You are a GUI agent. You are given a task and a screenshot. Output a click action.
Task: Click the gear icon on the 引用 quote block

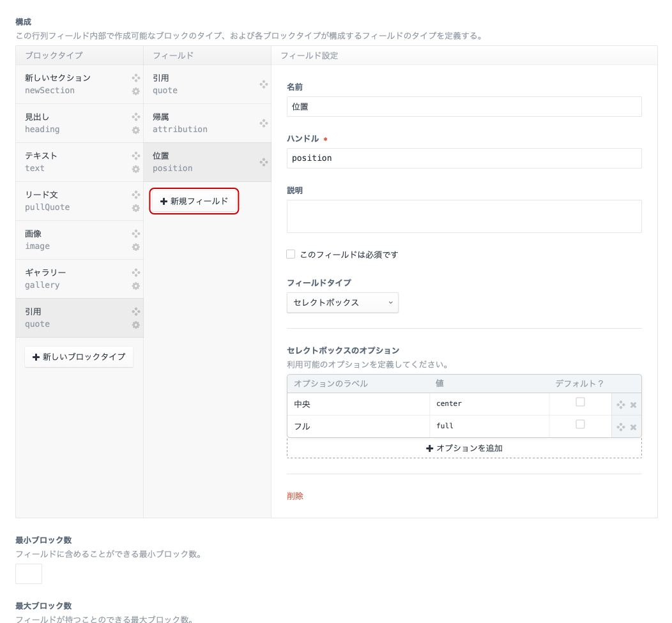tap(135, 326)
